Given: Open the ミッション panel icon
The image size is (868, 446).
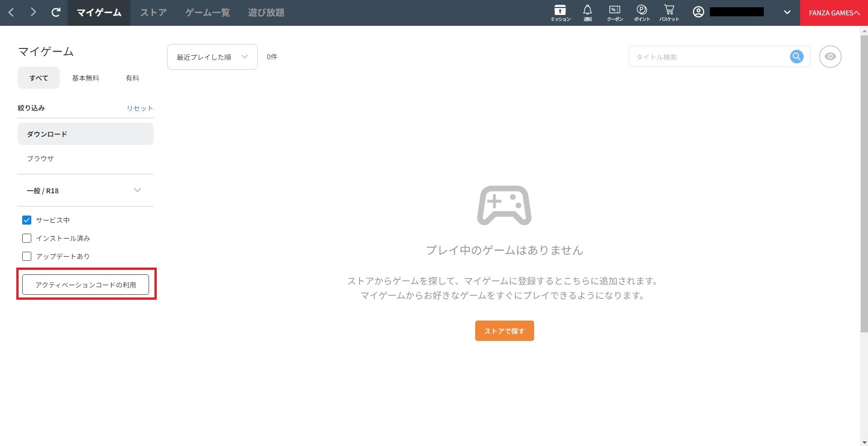Looking at the screenshot, I should click(x=560, y=13).
